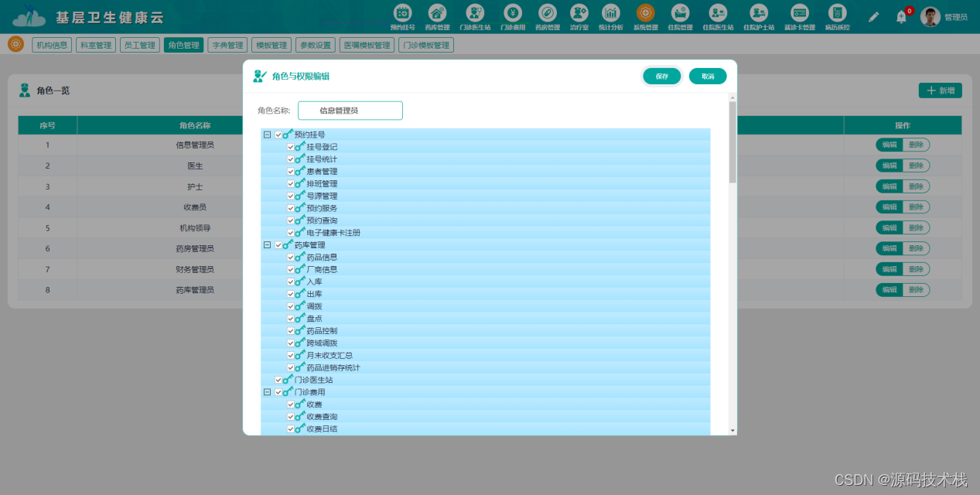The width and height of the screenshot is (980, 495).
Task: Uncheck the 药库管理 parent checkbox
Action: pos(278,244)
